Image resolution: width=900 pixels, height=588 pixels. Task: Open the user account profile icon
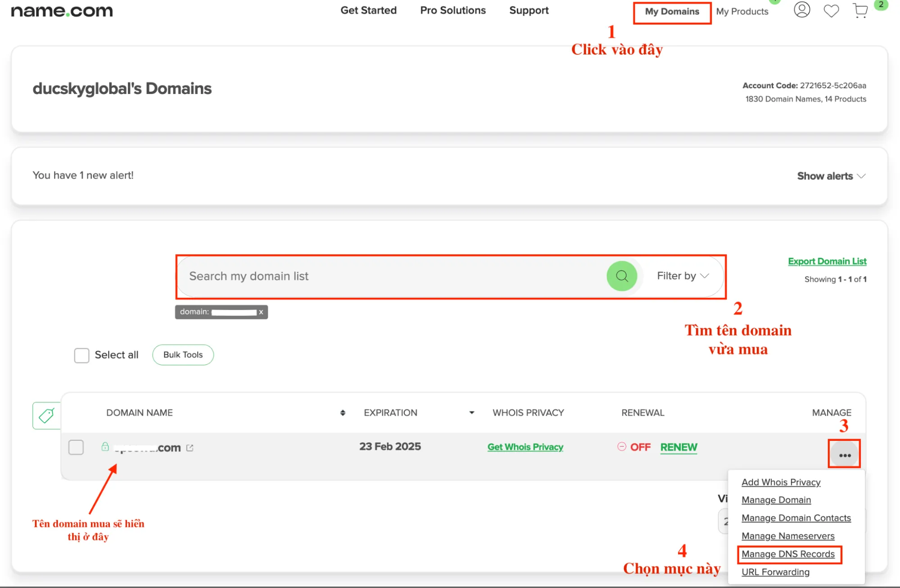[x=801, y=10]
